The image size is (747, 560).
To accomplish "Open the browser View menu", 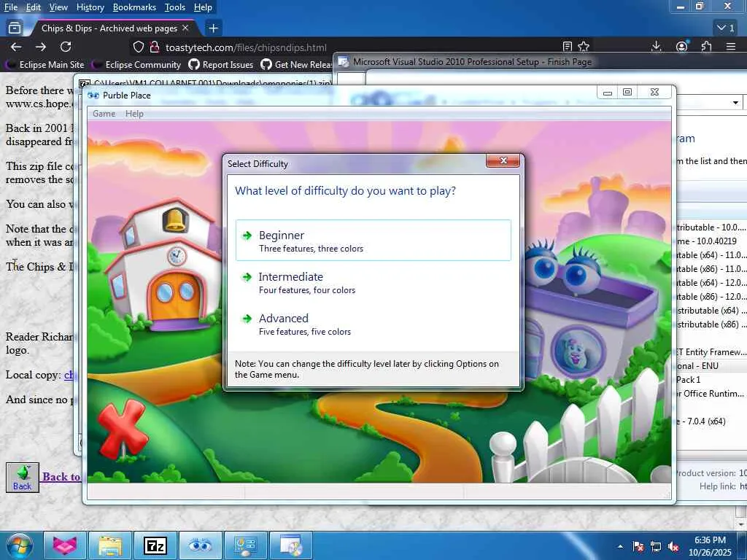I will pyautogui.click(x=58, y=7).
